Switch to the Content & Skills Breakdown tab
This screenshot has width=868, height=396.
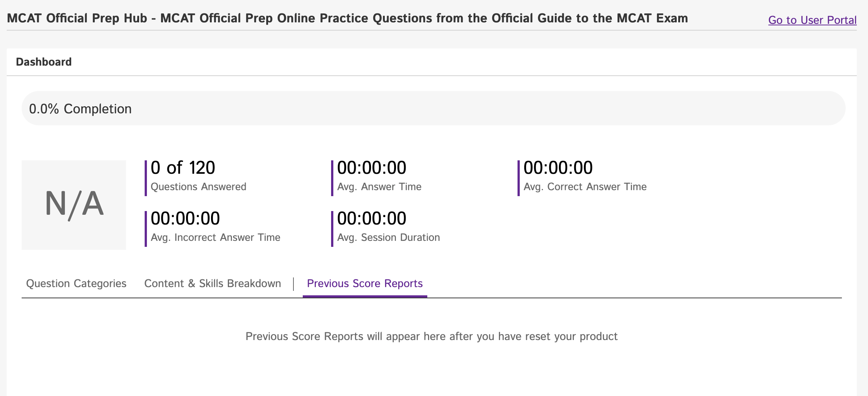[x=213, y=283]
